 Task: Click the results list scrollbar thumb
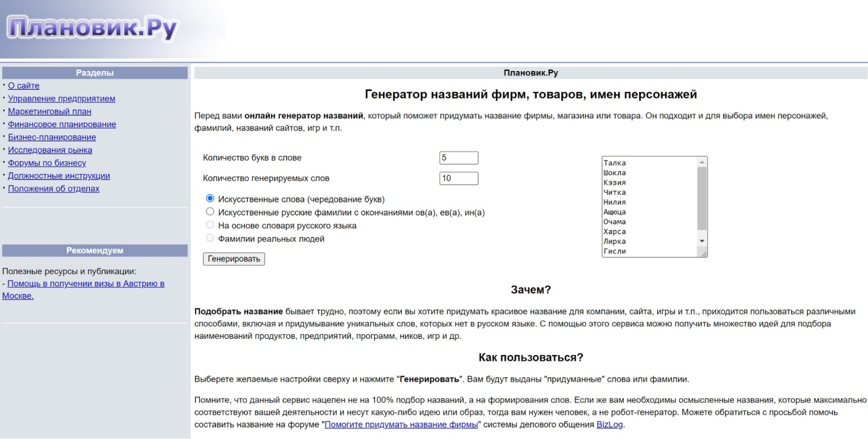coord(702,198)
